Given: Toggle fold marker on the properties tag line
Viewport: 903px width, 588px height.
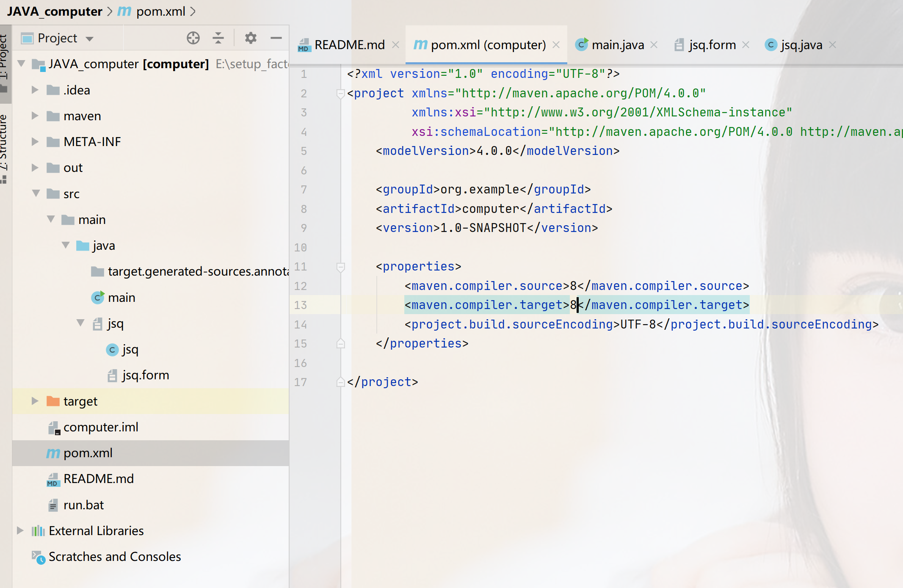Looking at the screenshot, I should pyautogui.click(x=340, y=267).
